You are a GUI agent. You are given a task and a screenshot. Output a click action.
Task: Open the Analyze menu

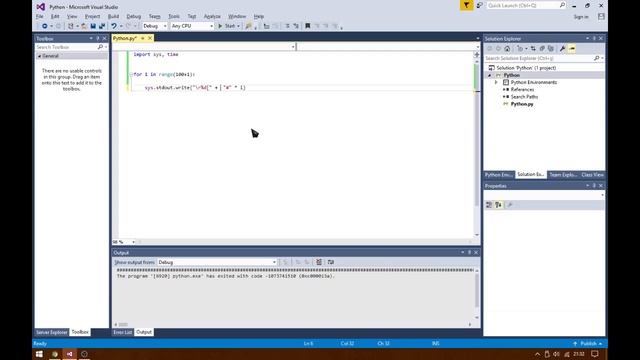(212, 16)
